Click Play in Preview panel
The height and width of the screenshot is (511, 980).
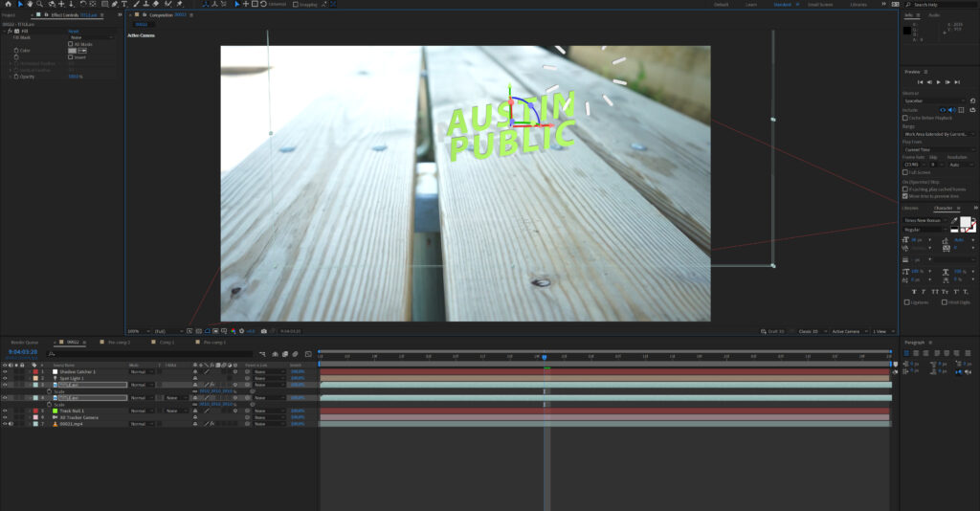tap(939, 82)
